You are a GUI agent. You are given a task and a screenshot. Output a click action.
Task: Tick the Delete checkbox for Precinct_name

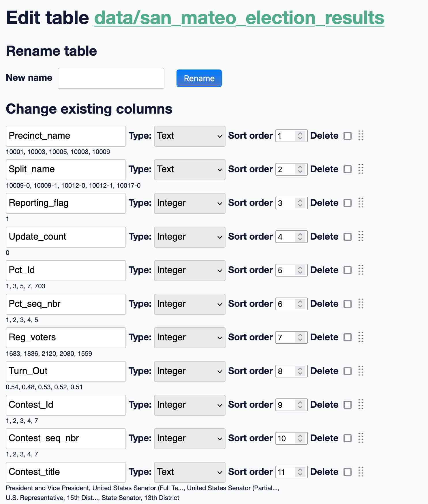click(348, 136)
